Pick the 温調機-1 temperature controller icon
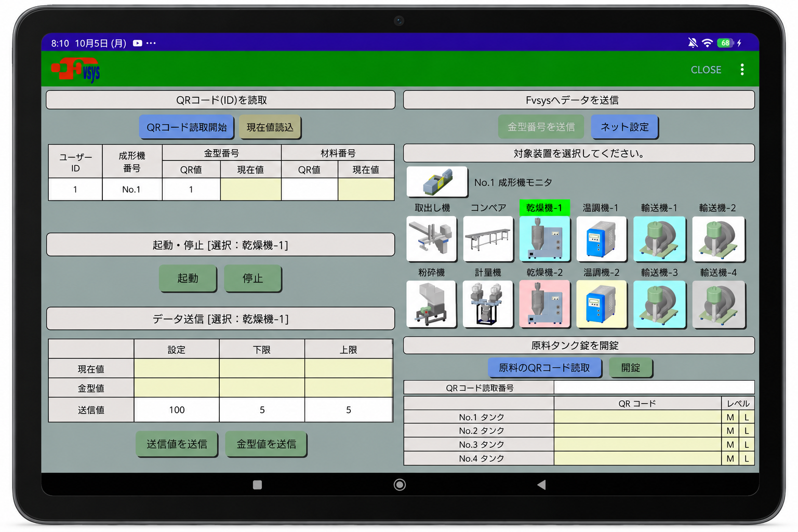The image size is (798, 532). [x=602, y=239]
